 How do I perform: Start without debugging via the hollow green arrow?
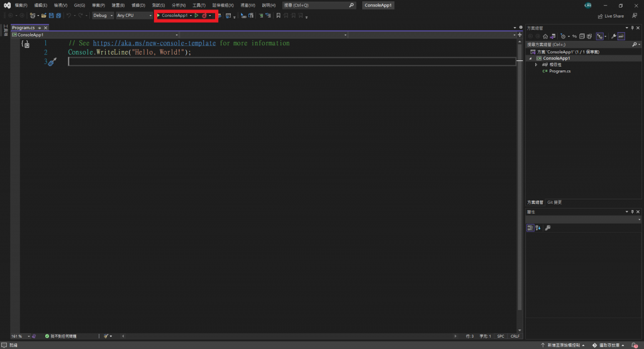point(196,15)
